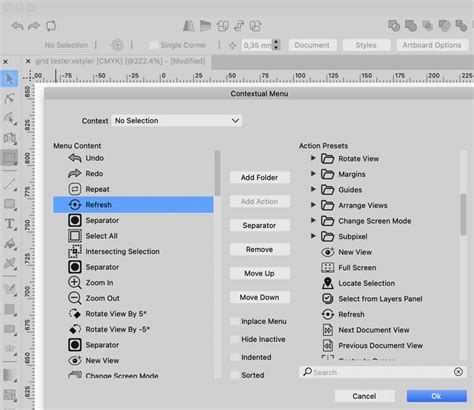
Task: Click the Undo arrow in top toolbar
Action: pos(17,26)
